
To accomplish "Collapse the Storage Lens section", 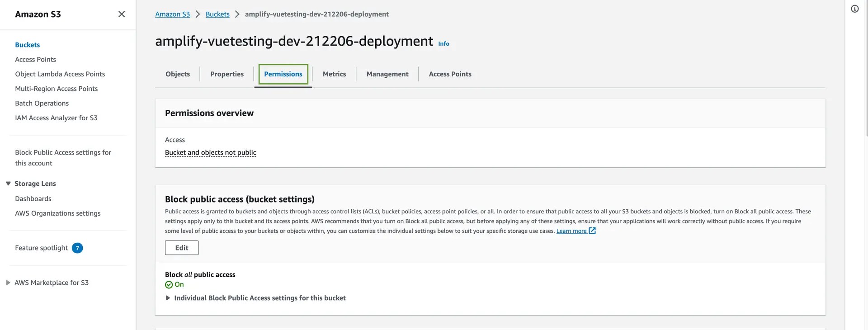I will pyautogui.click(x=8, y=183).
